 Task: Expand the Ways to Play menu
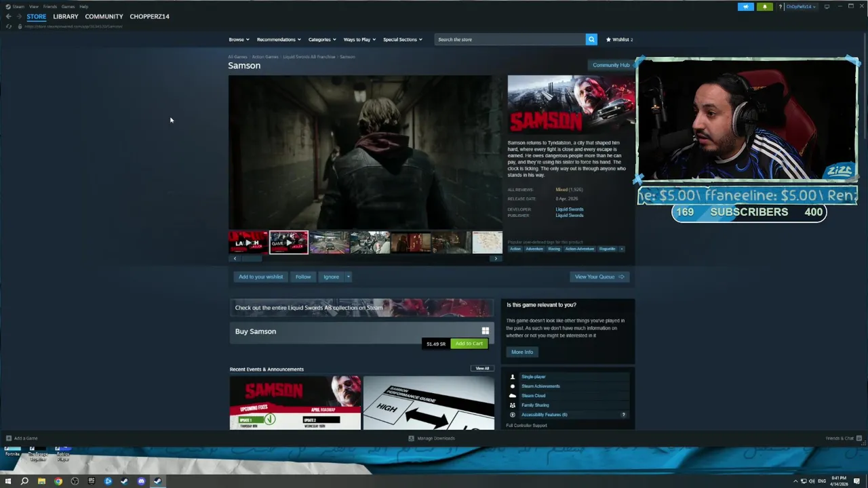[x=359, y=39]
